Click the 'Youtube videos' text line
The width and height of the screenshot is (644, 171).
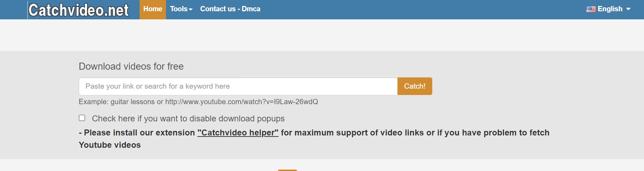click(110, 145)
